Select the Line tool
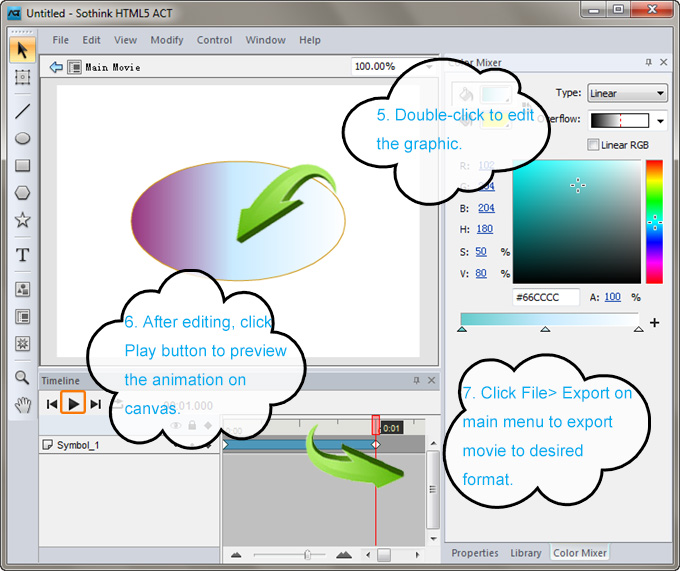Viewport: 680px width, 571px height. (x=22, y=111)
